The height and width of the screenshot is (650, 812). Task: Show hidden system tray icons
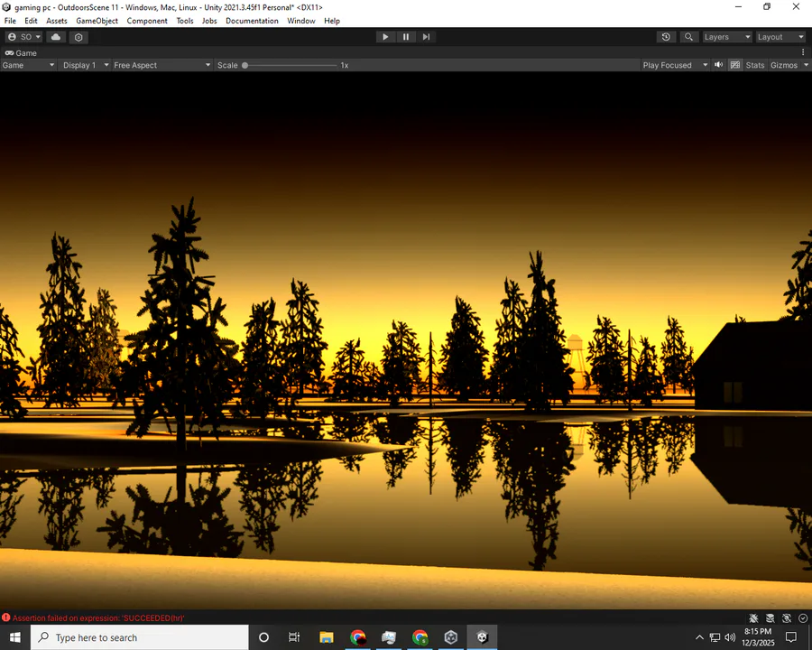click(699, 637)
